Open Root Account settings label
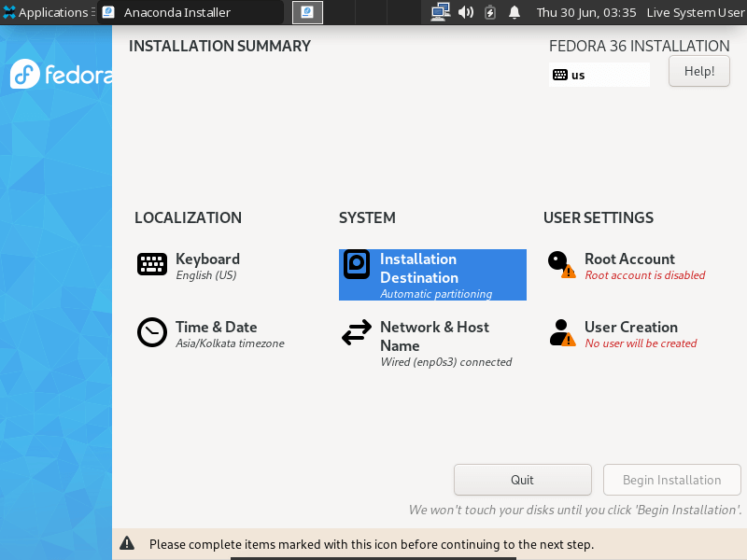 (x=629, y=259)
